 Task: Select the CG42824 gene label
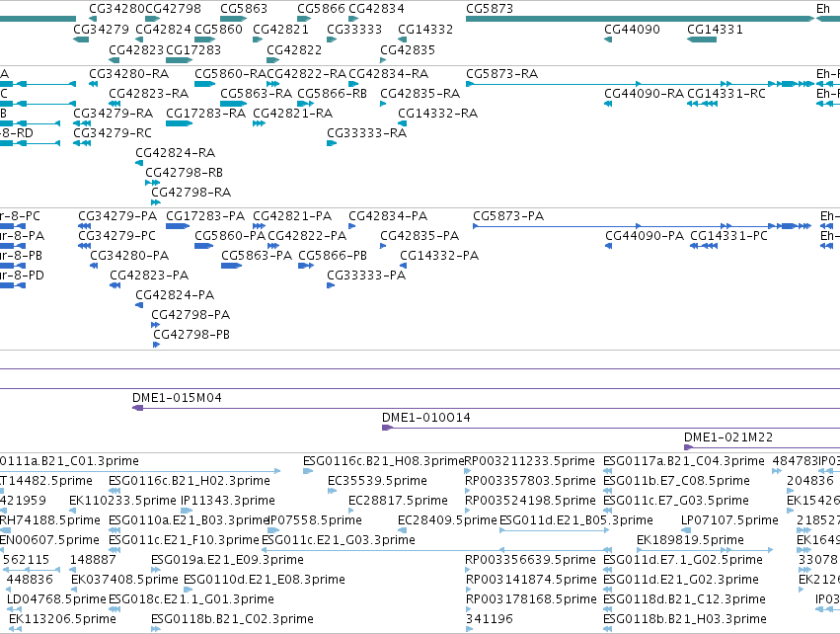coord(163,29)
